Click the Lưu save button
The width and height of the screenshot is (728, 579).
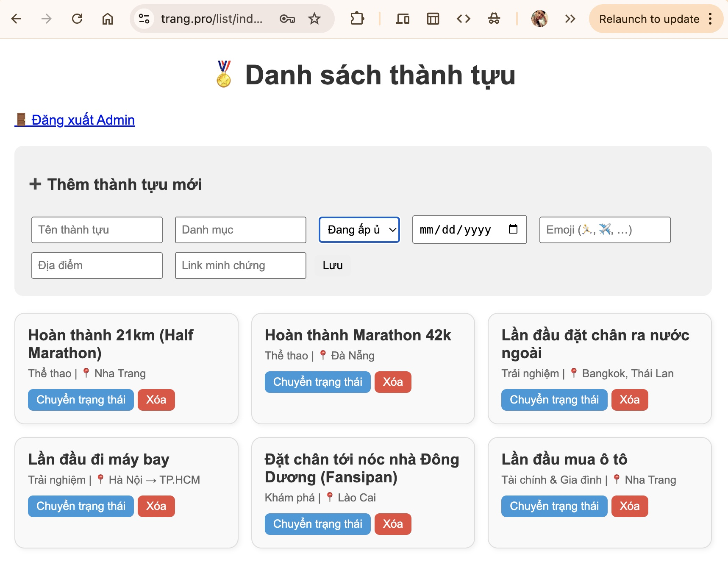point(333,265)
